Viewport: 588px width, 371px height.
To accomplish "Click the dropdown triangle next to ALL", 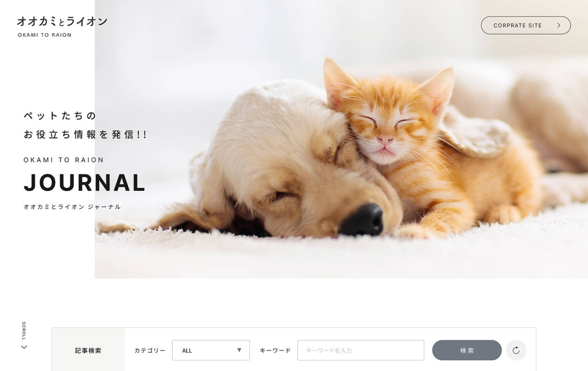I will tap(239, 350).
